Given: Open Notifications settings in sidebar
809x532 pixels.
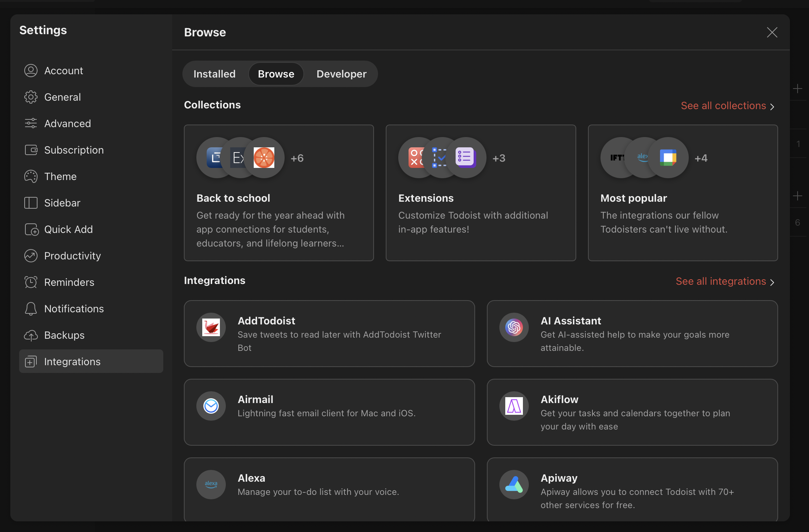Looking at the screenshot, I should 74,309.
